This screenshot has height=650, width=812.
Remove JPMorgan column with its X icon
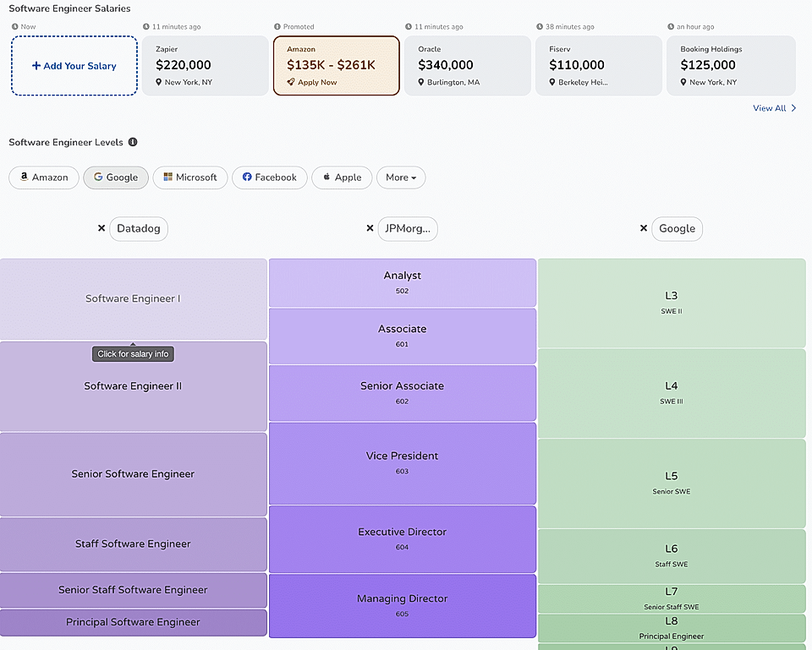coord(370,228)
